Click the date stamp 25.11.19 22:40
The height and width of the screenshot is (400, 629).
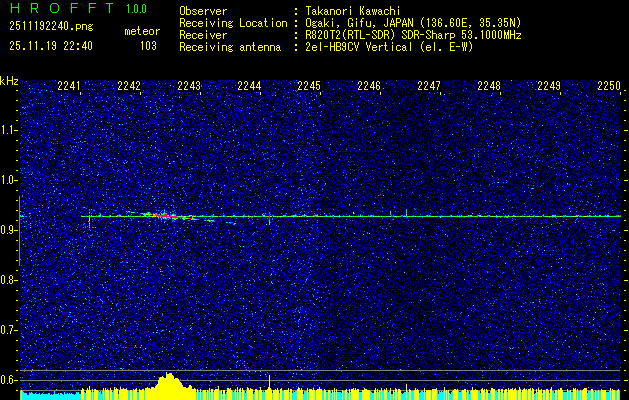51,46
